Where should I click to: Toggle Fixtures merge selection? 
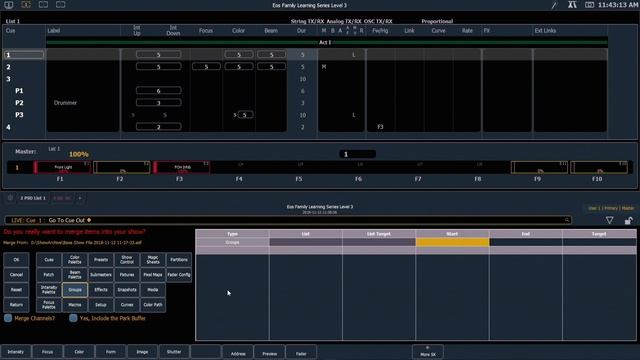(x=127, y=275)
